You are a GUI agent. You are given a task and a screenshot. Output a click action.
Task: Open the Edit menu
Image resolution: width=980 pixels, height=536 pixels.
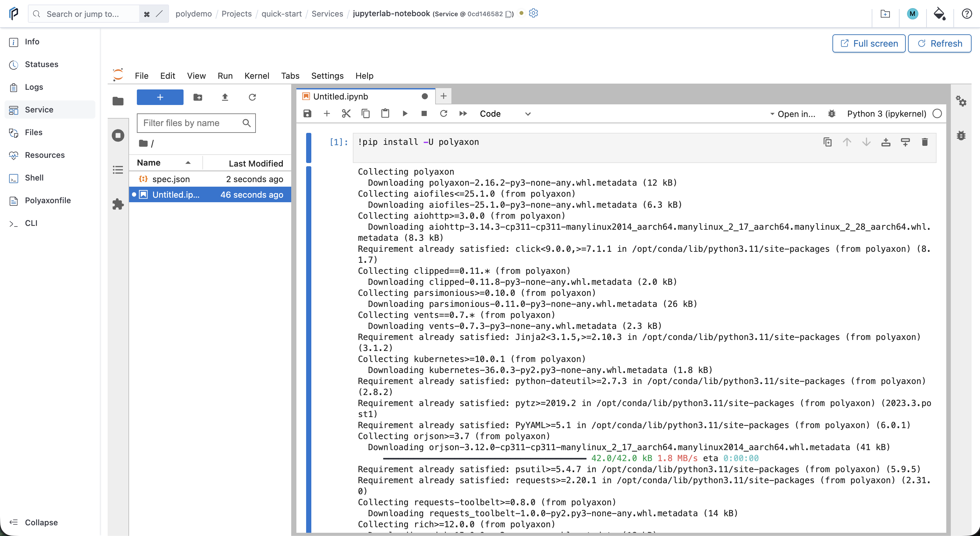pos(167,76)
